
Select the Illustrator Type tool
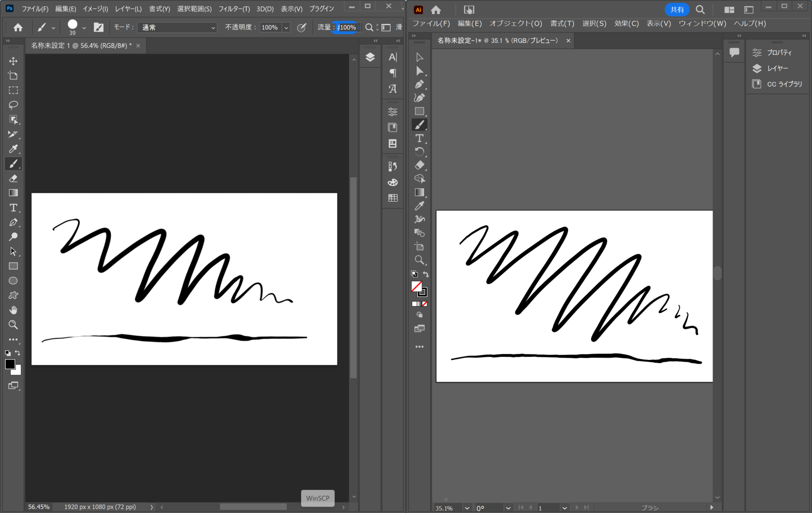pyautogui.click(x=419, y=138)
